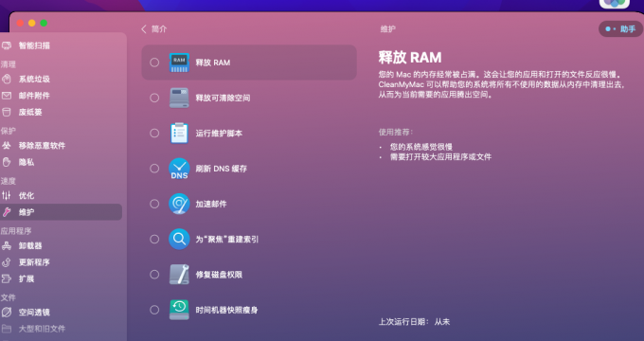Click 为"聚焦"重建索引 list label
This screenshot has height=341, width=644.
(227, 239)
